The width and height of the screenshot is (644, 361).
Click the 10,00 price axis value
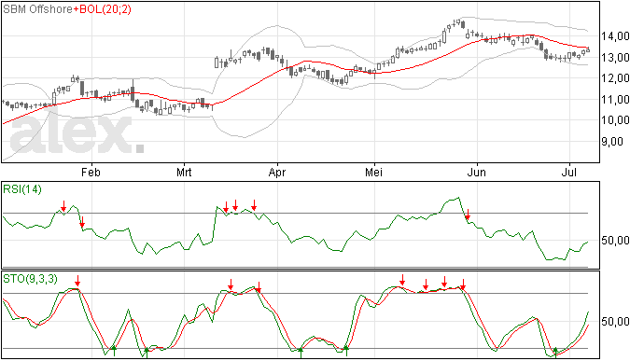(615, 120)
